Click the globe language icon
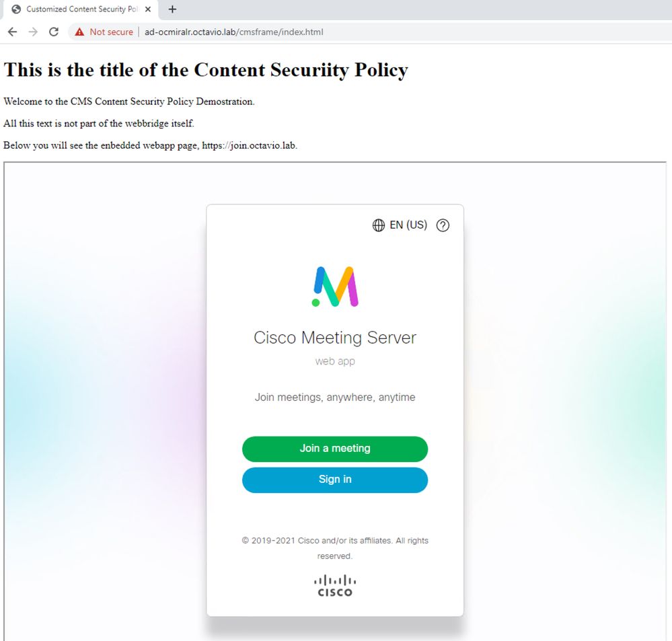The image size is (672, 641). point(379,225)
